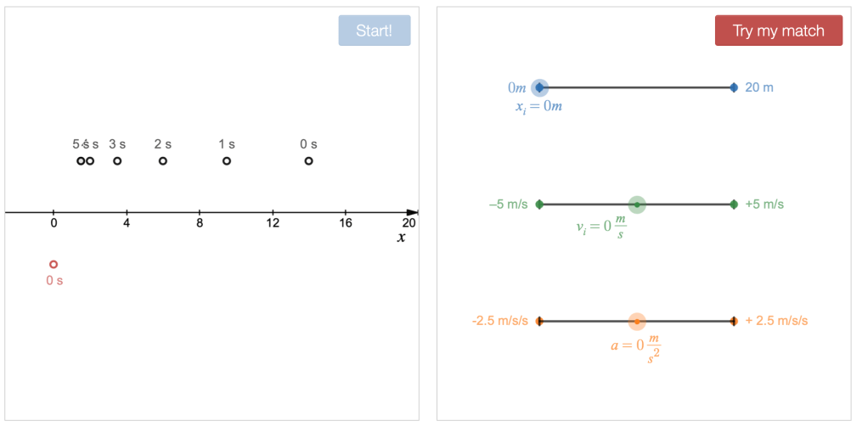Click the green initial velocity slider handle
The image size is (868, 432).
pyautogui.click(x=637, y=205)
